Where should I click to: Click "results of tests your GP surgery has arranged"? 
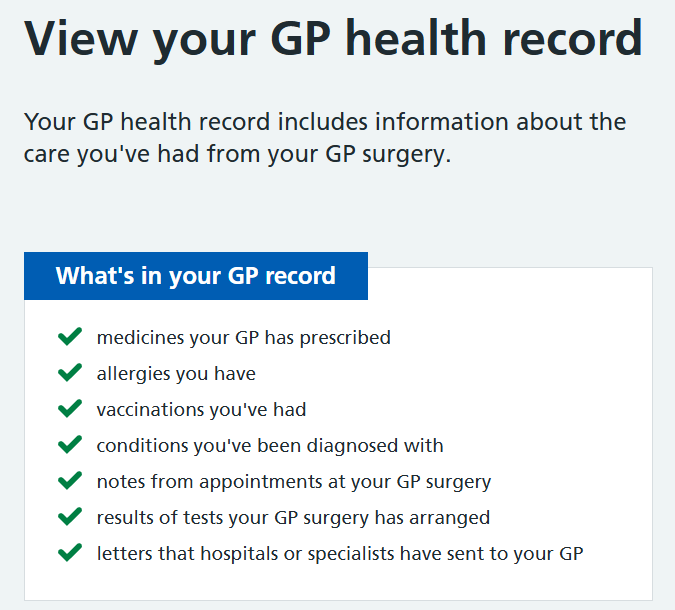click(293, 518)
